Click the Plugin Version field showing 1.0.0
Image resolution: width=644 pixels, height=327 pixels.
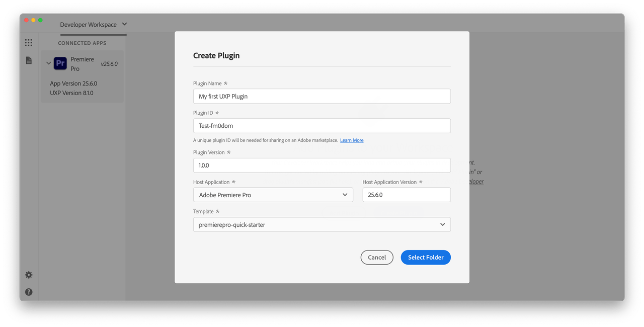click(322, 165)
